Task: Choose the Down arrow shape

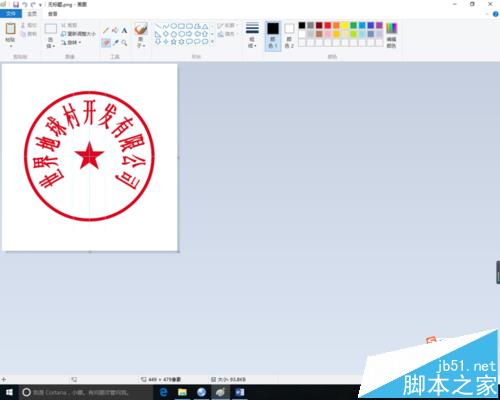Action: 158,42
